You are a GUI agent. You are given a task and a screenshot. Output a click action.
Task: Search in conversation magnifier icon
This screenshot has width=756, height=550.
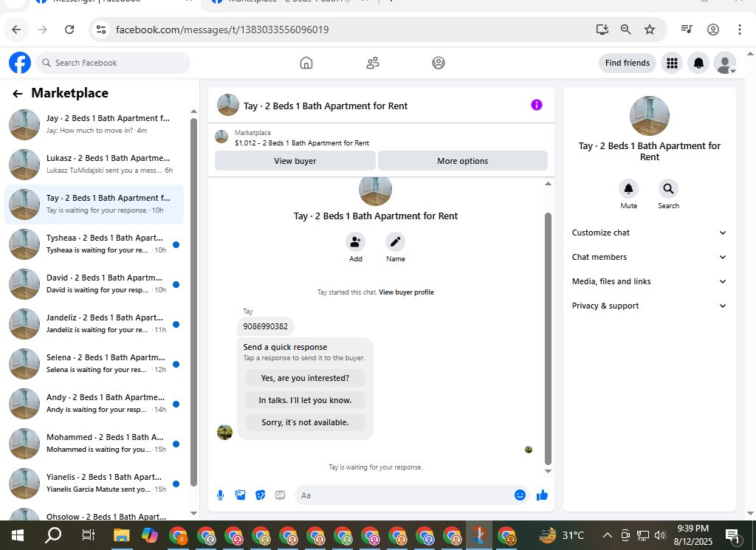pyautogui.click(x=668, y=188)
